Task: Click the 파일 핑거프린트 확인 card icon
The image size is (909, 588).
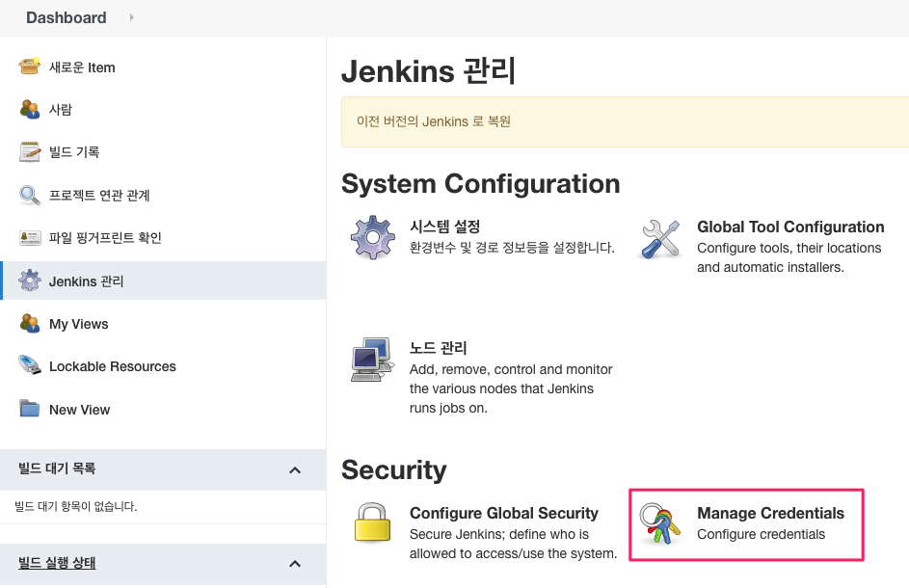Action: coord(30,238)
